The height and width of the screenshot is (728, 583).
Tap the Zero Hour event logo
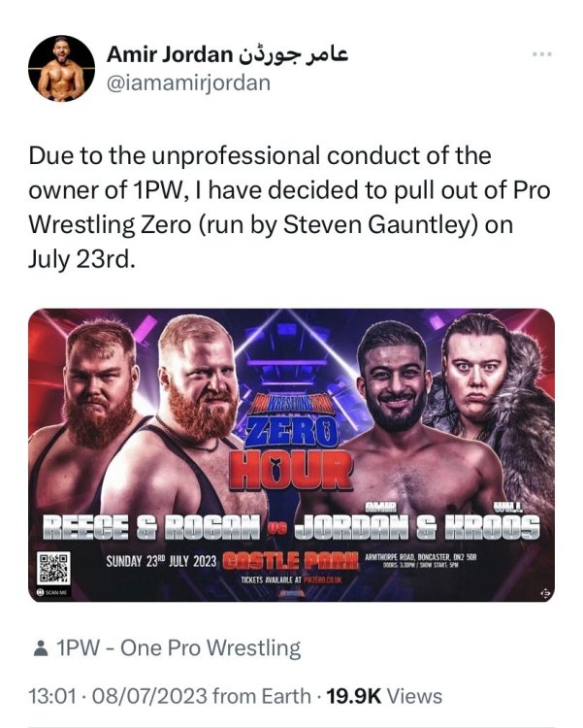[291, 445]
